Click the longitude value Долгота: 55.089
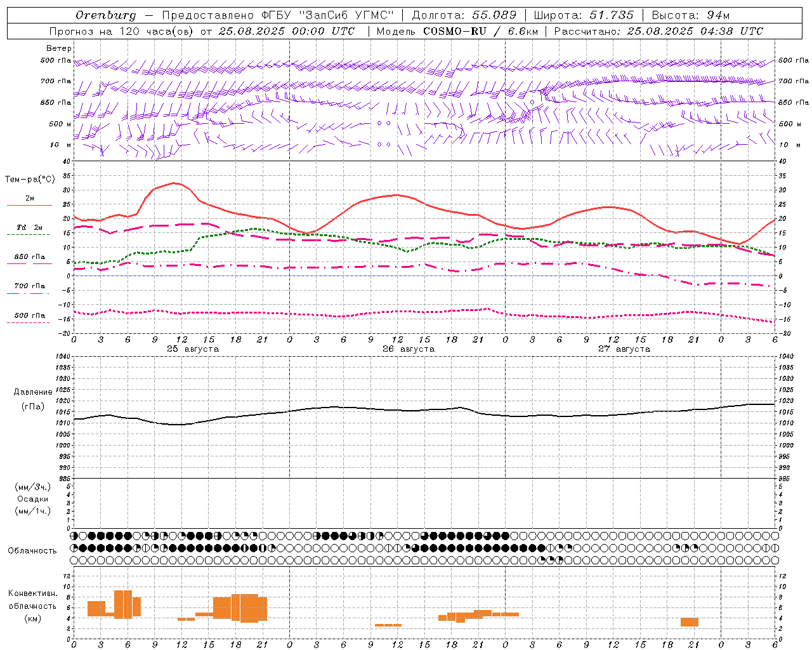The height and width of the screenshot is (650, 812). point(464,15)
